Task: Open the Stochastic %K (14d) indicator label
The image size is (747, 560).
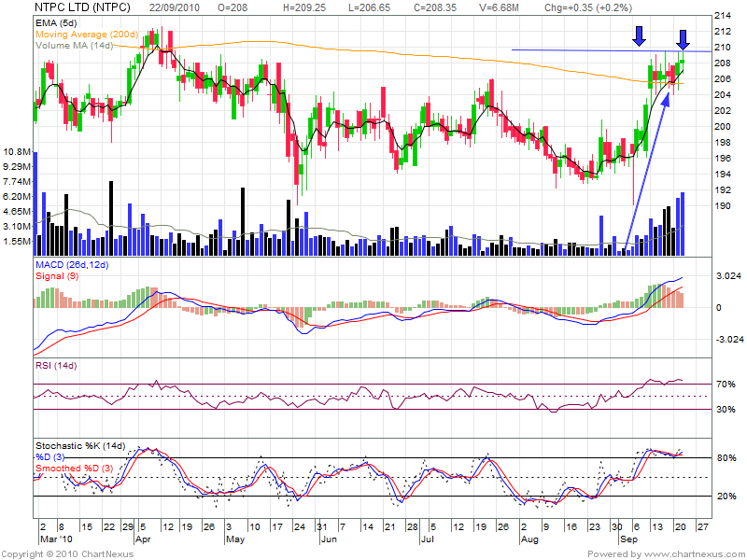Action: tap(81, 445)
